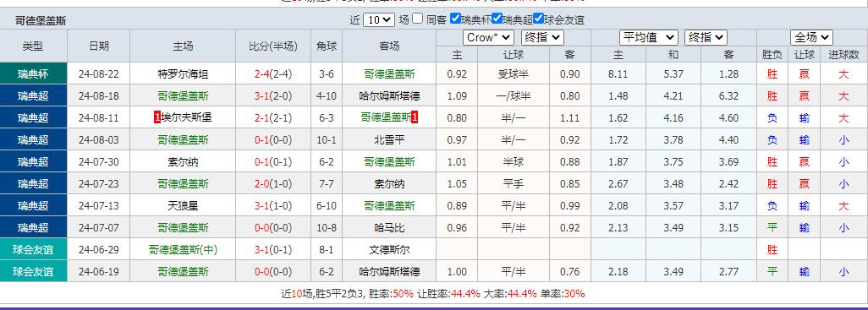Uncheck the 瑞典杯 filter checkbox

(455, 19)
